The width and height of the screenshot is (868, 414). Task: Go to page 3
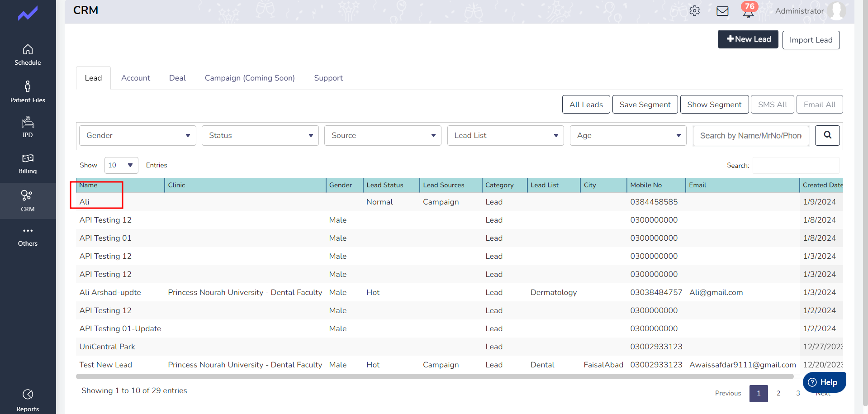798,393
